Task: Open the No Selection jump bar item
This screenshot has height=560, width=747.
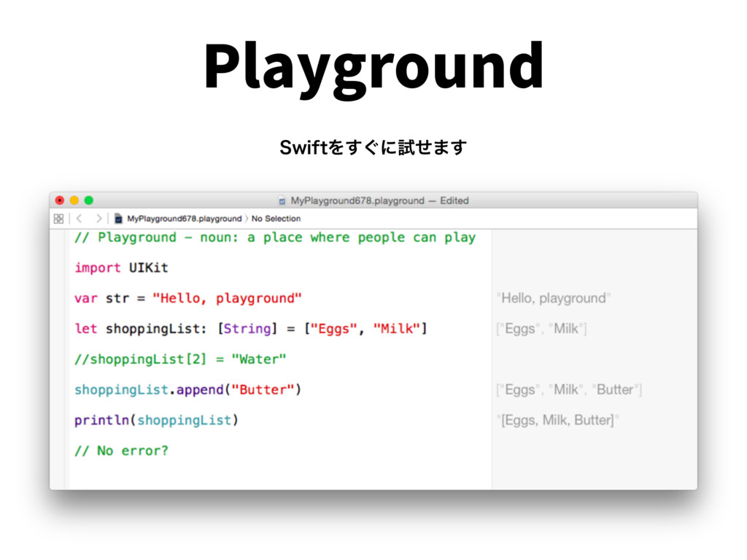Action: pyautogui.click(x=276, y=219)
